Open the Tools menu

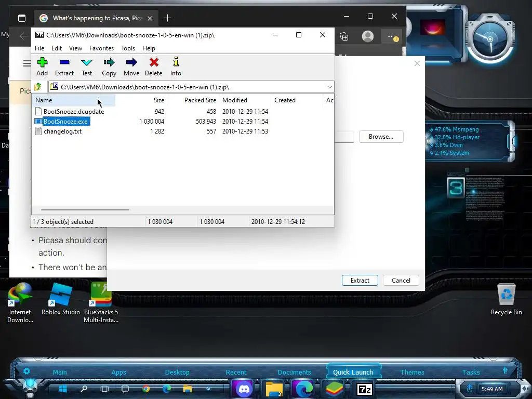tap(128, 48)
